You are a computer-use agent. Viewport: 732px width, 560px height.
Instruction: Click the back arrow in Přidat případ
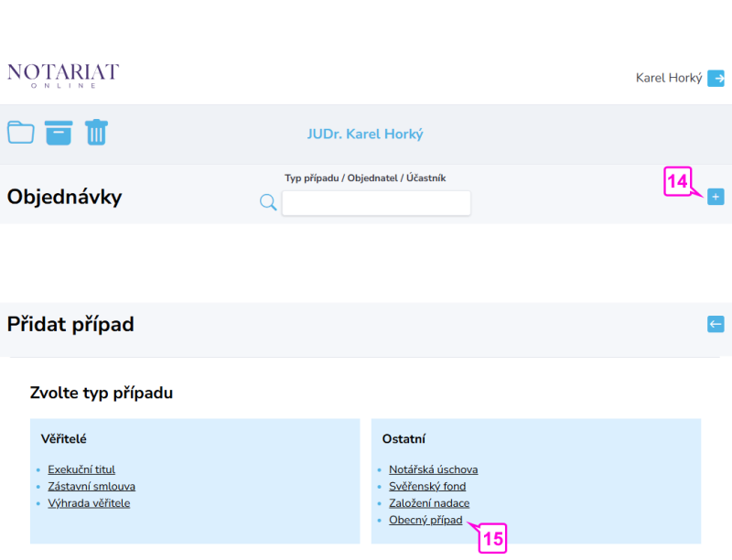click(x=716, y=324)
